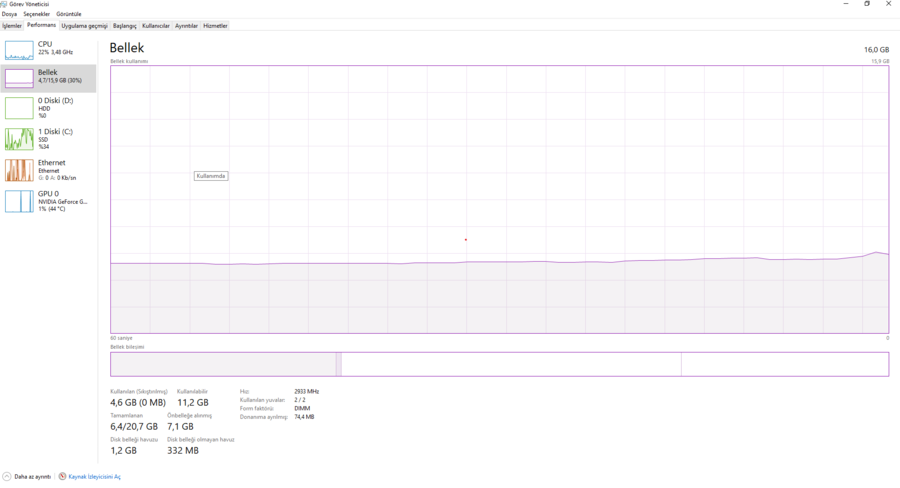Select the CPU mini graph thumbnail
This screenshot has height=488, width=900.
(19, 50)
